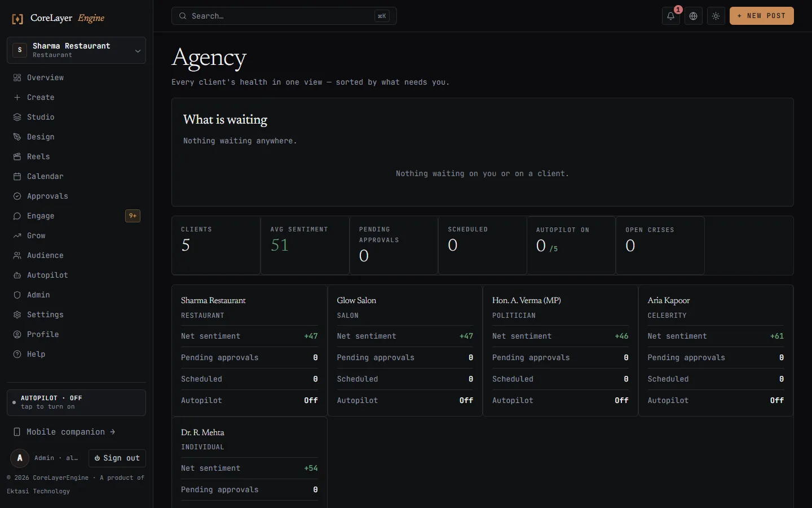Click Sharma Restaurant card title
812x508 pixels.
click(213, 300)
